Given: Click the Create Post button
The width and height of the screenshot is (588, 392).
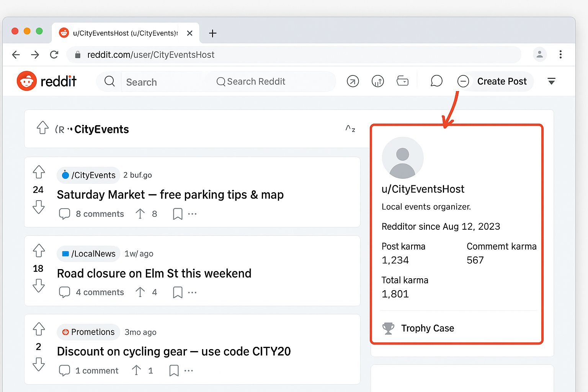Looking at the screenshot, I should tap(502, 81).
